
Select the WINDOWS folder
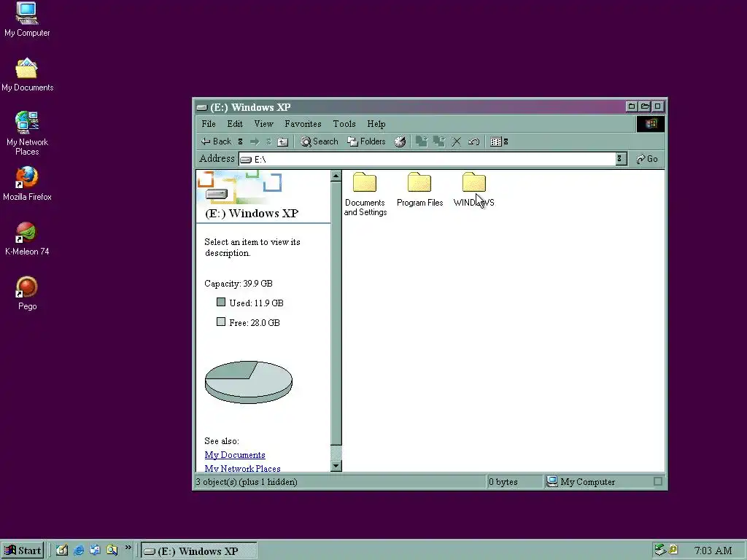[473, 190]
